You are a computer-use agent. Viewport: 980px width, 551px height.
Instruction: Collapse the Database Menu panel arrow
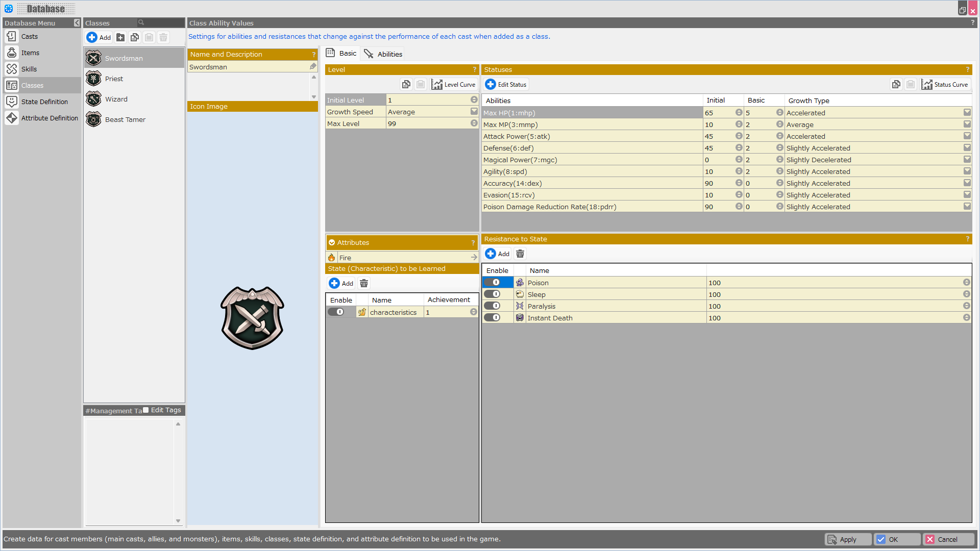coord(77,23)
